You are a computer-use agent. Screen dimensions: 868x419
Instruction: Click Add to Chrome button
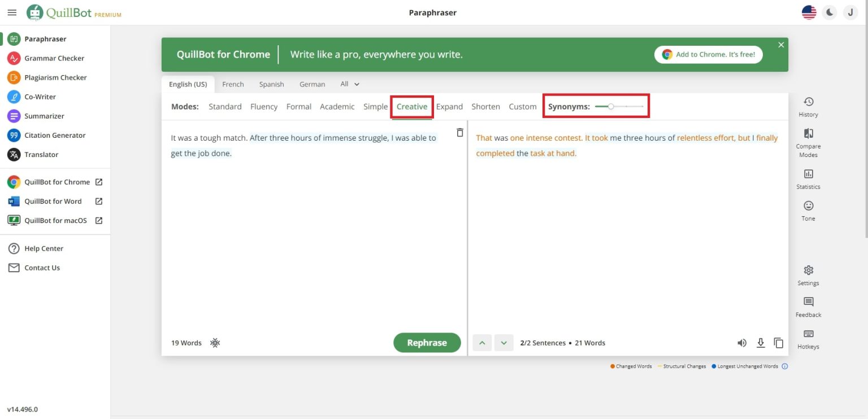709,55
